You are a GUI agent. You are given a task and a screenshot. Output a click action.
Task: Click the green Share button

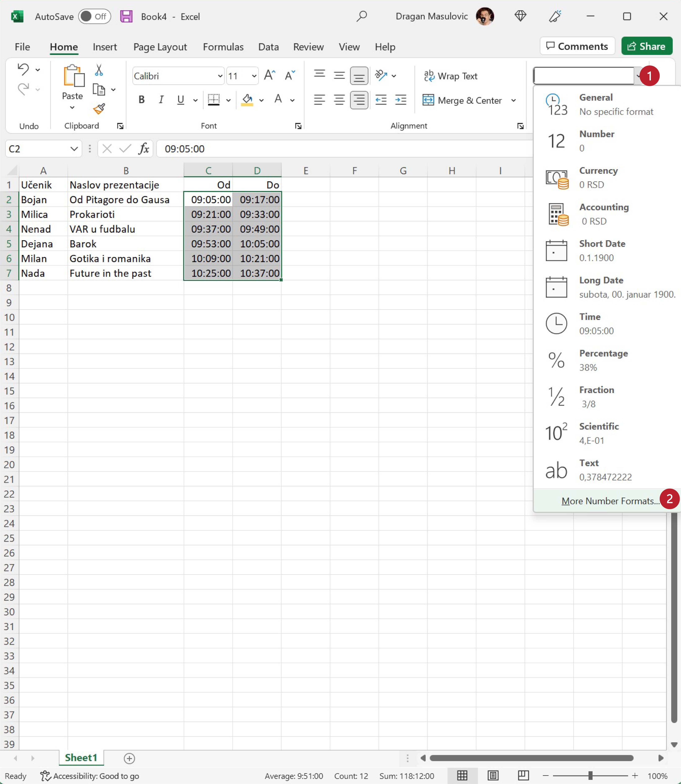[x=646, y=46]
